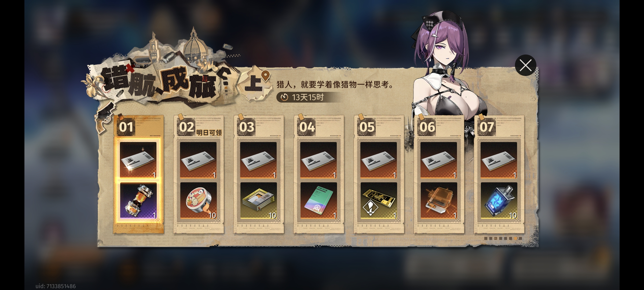The image size is (644, 290).
Task: Tap the day 07 blue battery cell
Action: pos(499,200)
